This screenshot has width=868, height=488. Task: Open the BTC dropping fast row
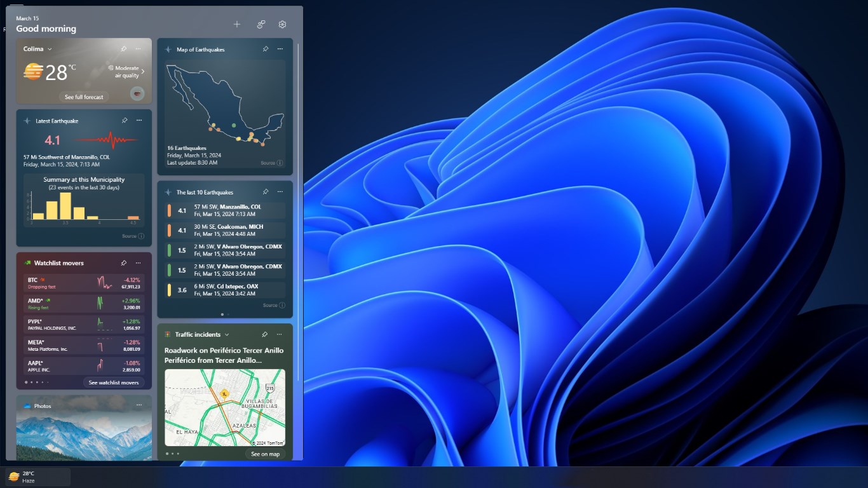coord(84,283)
